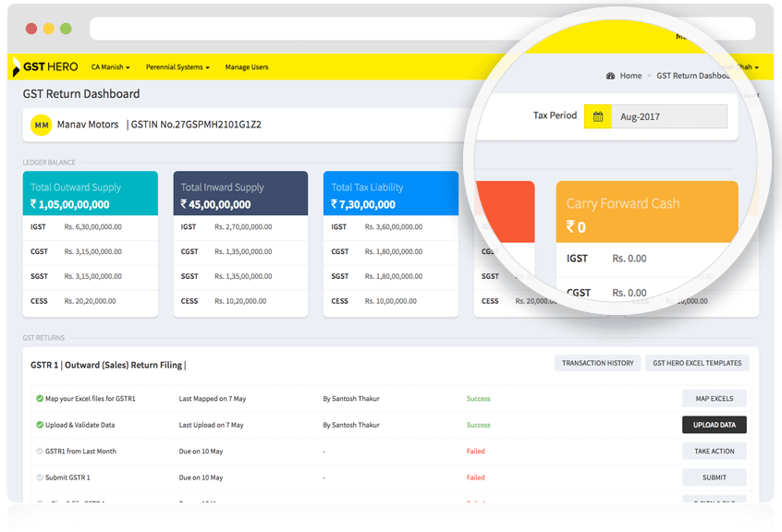Click the Submit GSTR 1 step label

pos(67,478)
